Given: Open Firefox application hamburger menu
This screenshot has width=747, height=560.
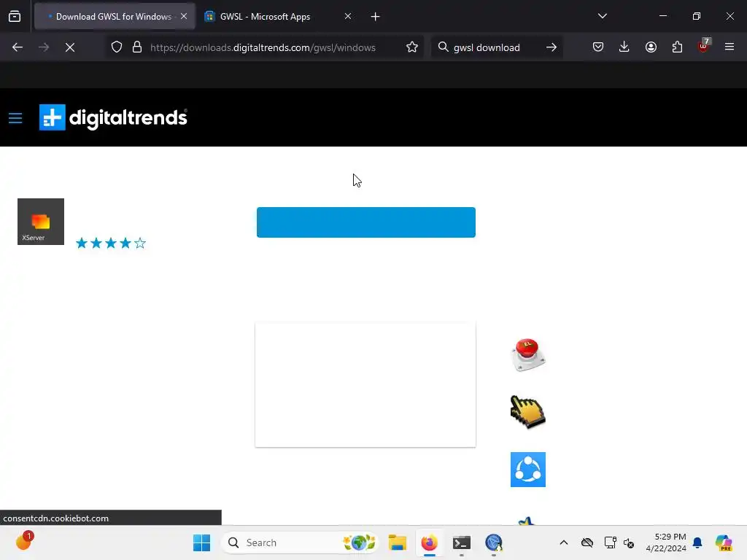Looking at the screenshot, I should [x=729, y=47].
